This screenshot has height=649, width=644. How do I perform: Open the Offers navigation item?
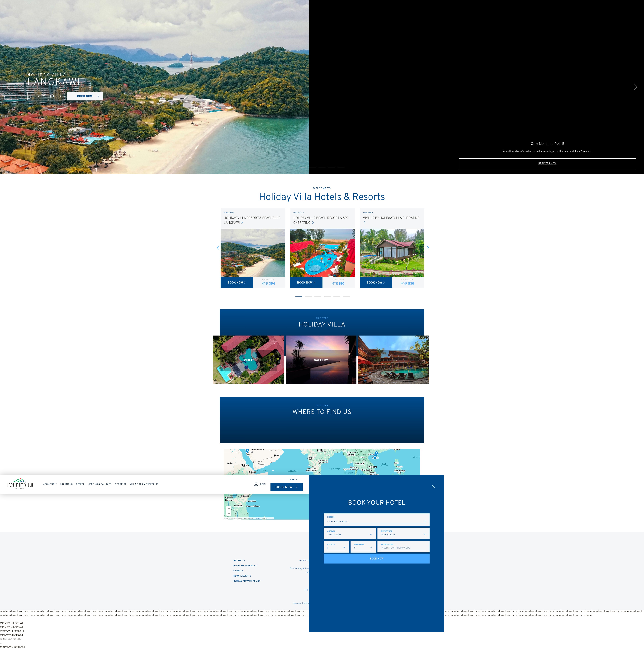[80, 484]
